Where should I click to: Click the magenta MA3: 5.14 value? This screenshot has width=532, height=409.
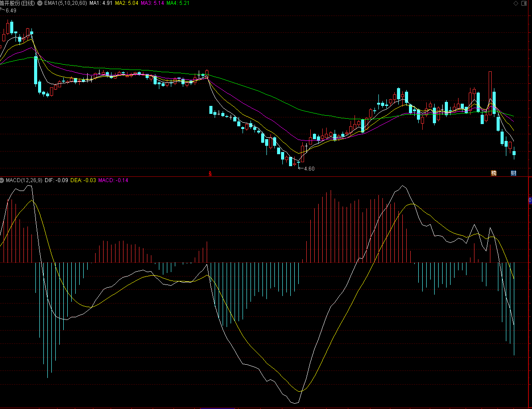click(153, 3)
